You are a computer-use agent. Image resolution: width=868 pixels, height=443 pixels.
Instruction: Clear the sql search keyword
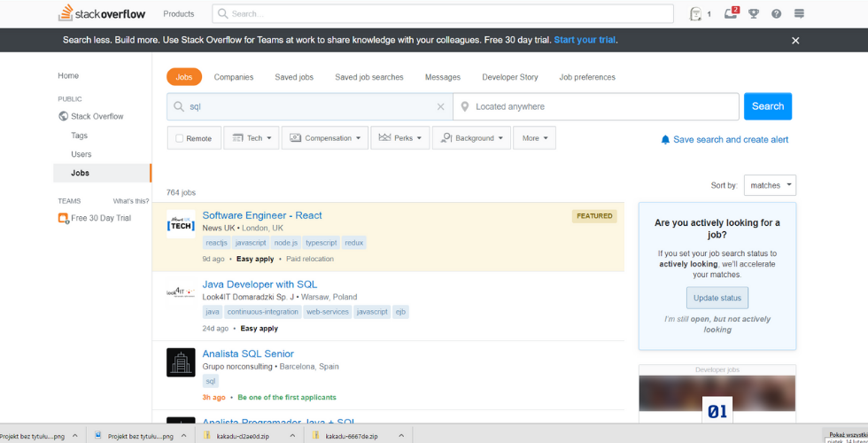[441, 107]
